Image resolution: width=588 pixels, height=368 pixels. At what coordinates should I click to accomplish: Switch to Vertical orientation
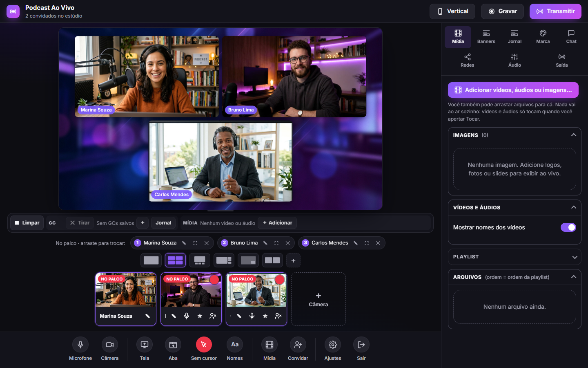click(x=452, y=11)
